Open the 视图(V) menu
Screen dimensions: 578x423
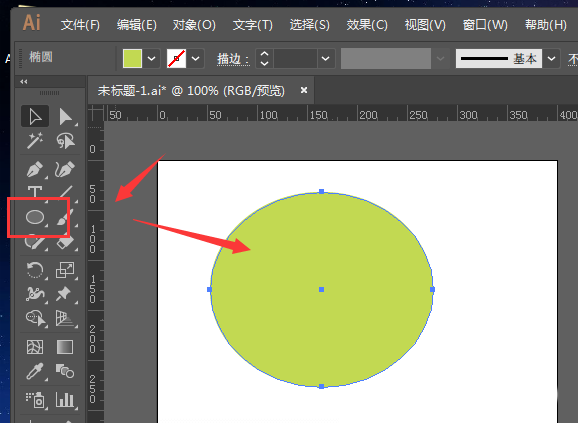point(425,25)
